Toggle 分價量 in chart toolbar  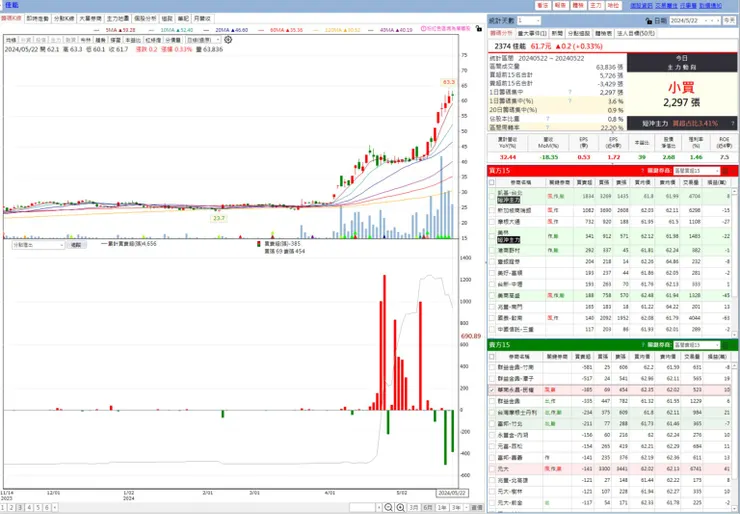pyautogui.click(x=173, y=40)
